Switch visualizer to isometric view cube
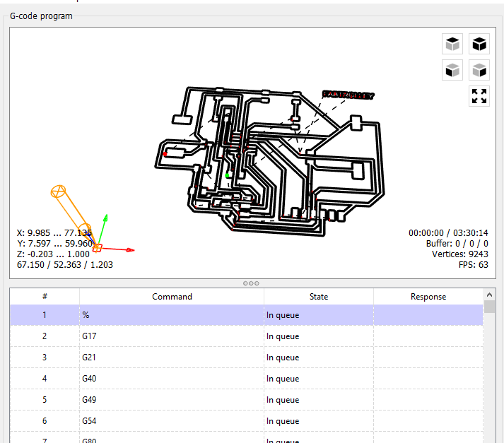The height and width of the screenshot is (443, 504). pyautogui.click(x=479, y=44)
